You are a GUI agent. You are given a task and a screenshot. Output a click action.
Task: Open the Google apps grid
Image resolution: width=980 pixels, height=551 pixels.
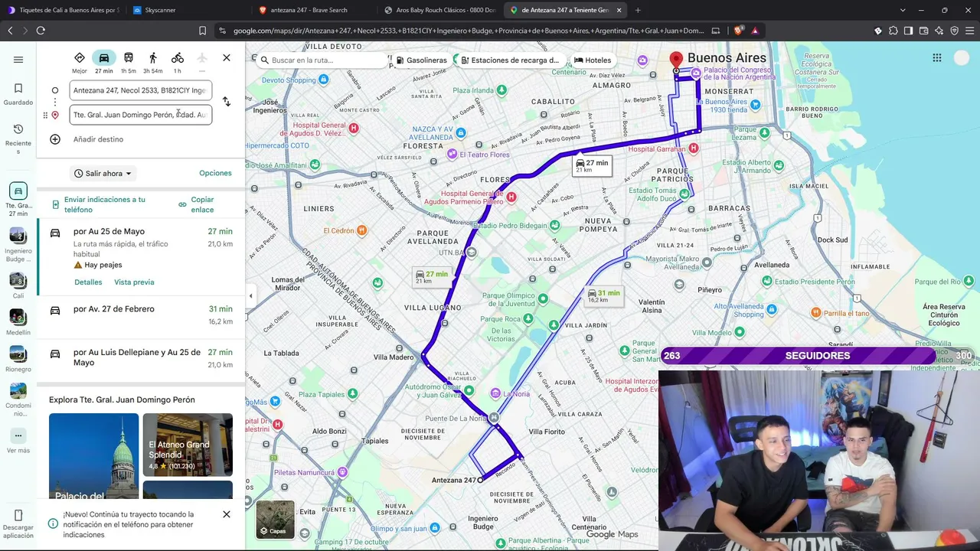(x=937, y=57)
